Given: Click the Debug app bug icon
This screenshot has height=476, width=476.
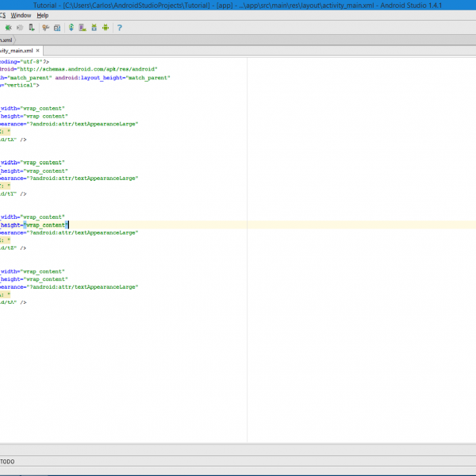Looking at the screenshot, I should [x=9, y=28].
